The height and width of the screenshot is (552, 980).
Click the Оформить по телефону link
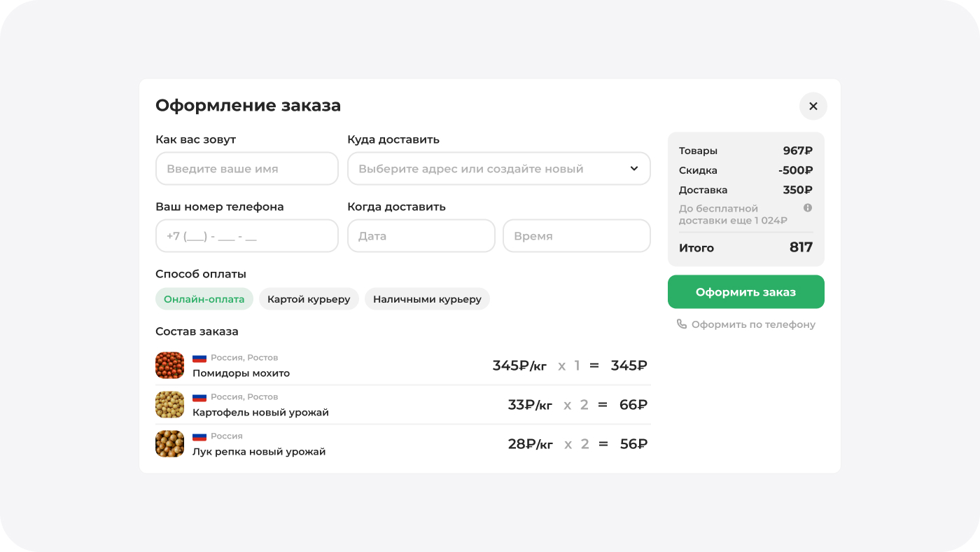(x=753, y=324)
